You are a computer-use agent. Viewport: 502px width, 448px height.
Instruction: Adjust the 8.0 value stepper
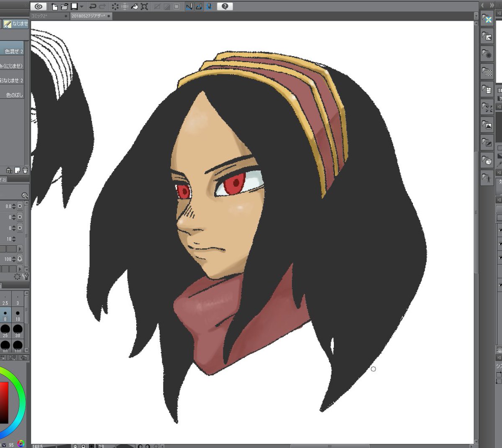[x=14, y=206]
